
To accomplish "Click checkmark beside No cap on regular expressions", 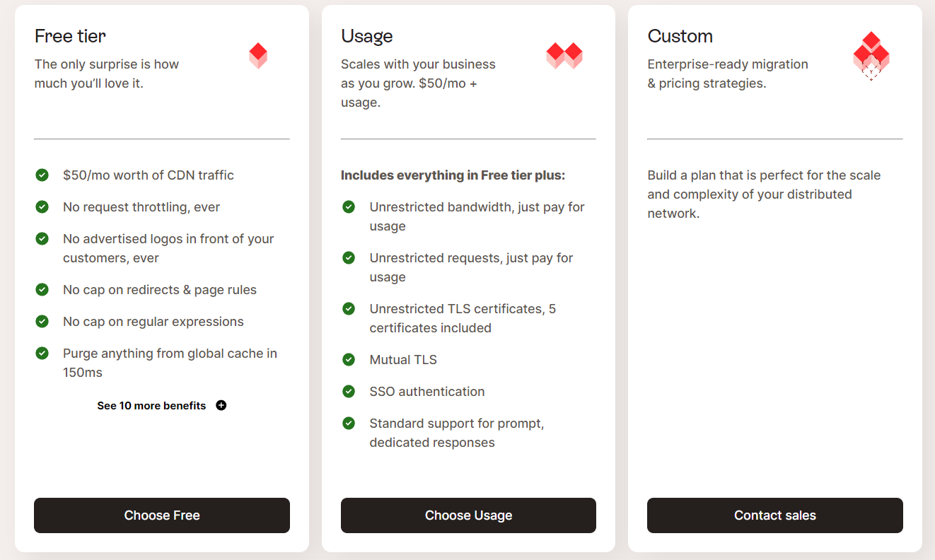I will pyautogui.click(x=42, y=321).
